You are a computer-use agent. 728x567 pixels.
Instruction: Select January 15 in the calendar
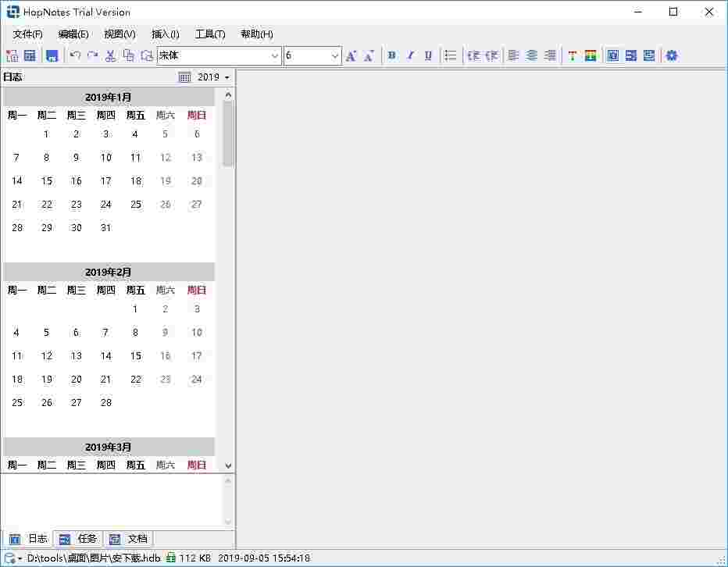pos(46,180)
